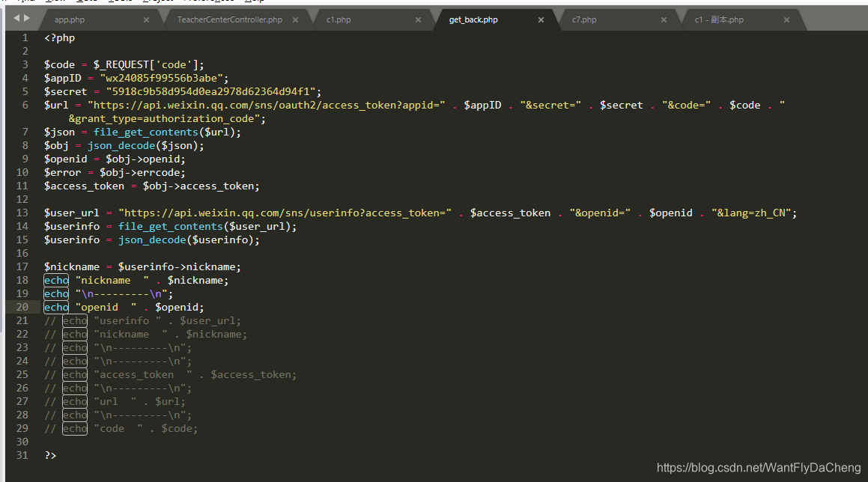The image size is (868, 482).
Task: Click the left tab-navigation arrow
Action: [x=16, y=18]
